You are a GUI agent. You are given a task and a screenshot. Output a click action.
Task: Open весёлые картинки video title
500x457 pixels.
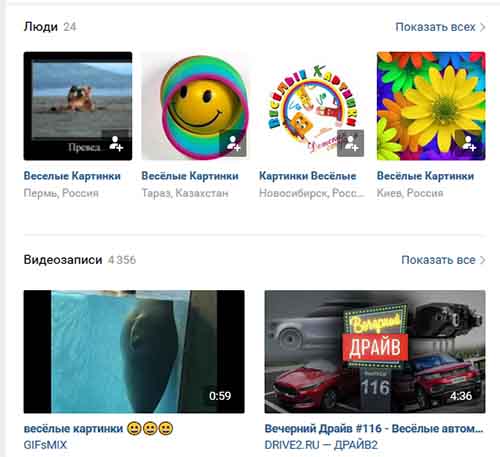[x=98, y=428]
